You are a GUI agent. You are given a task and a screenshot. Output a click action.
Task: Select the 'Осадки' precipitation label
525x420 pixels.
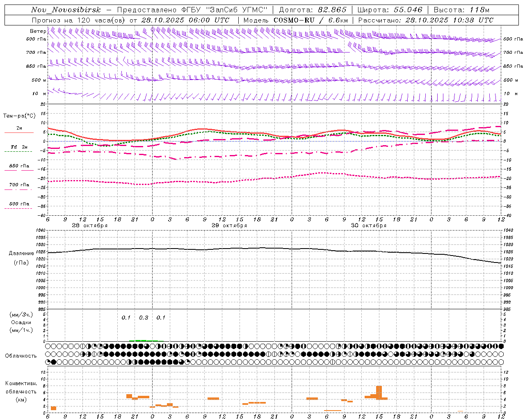pyautogui.click(x=21, y=322)
